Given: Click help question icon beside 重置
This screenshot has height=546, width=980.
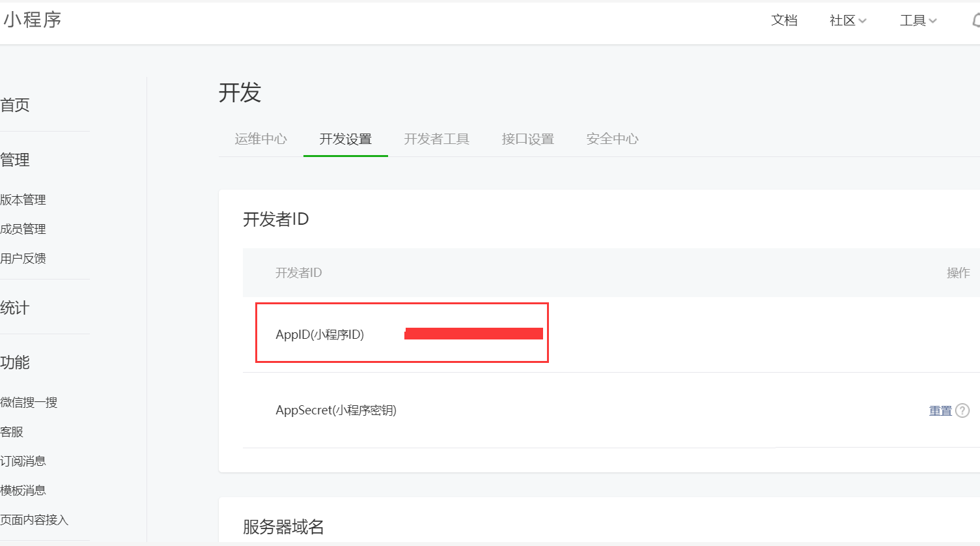Looking at the screenshot, I should click(962, 410).
